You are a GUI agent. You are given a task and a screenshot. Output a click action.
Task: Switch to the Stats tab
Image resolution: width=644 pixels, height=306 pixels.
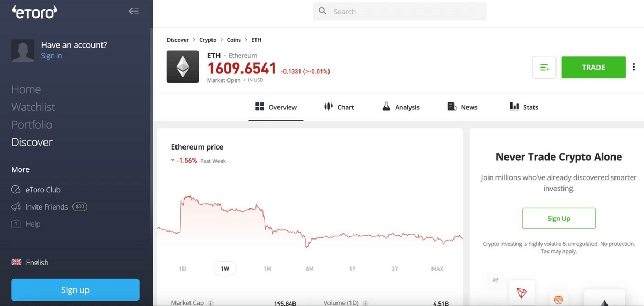pyautogui.click(x=524, y=107)
